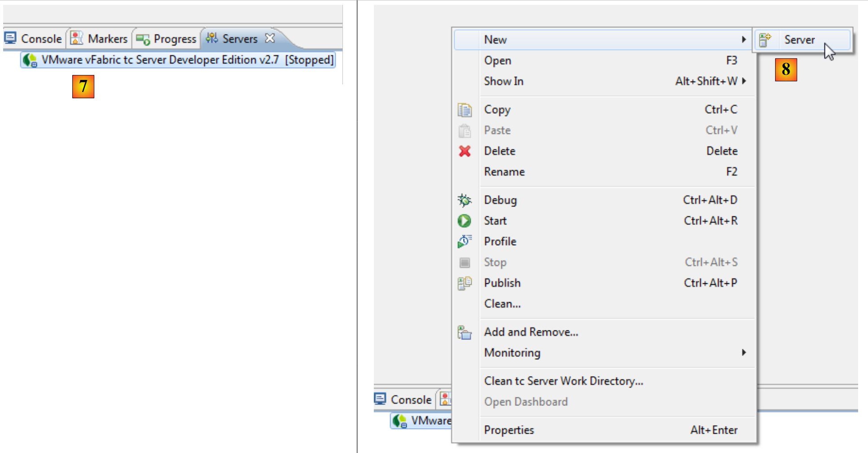Click the Copy icon in context menu

(465, 110)
